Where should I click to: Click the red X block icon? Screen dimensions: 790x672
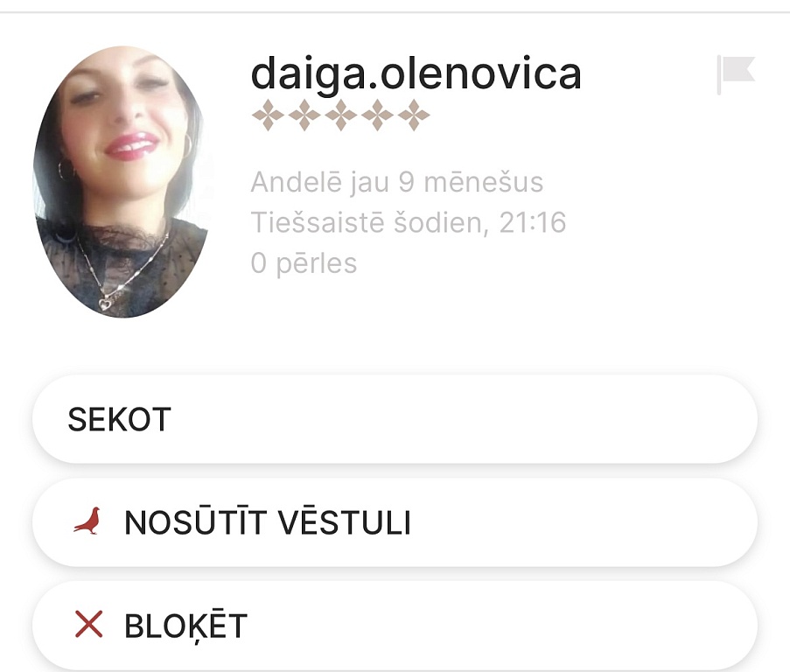(88, 624)
